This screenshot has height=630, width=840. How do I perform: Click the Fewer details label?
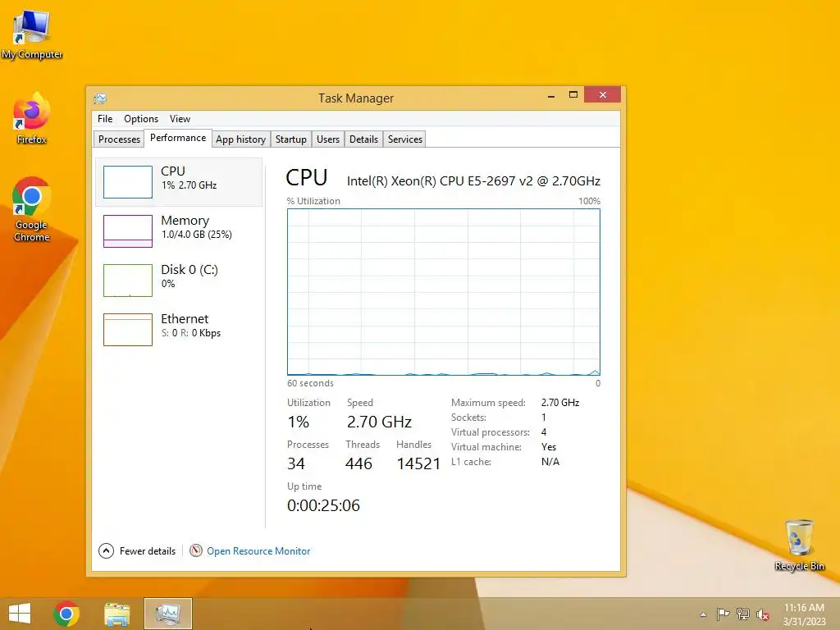click(148, 551)
